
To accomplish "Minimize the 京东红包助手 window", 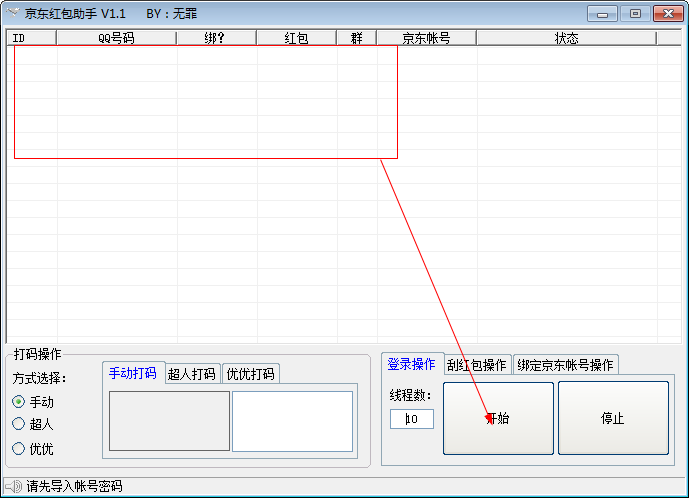I will point(602,14).
